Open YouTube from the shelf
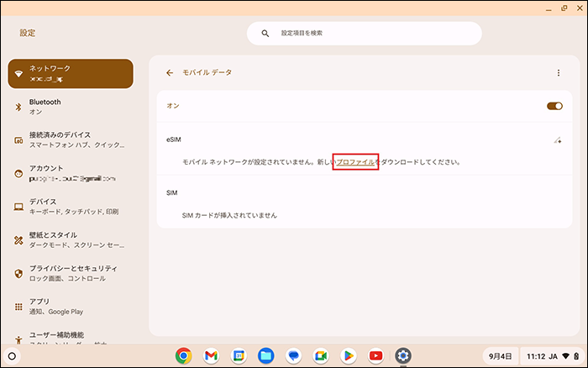The image size is (588, 368). (x=375, y=355)
